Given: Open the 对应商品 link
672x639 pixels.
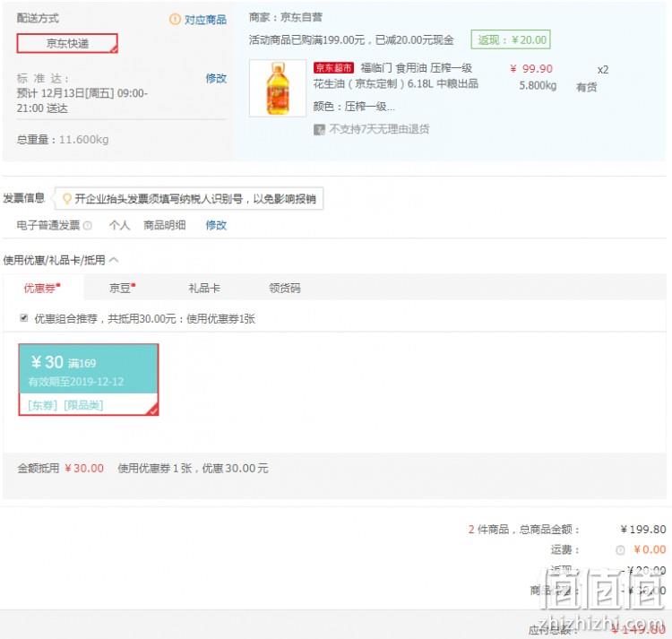Looking at the screenshot, I should click(x=205, y=20).
